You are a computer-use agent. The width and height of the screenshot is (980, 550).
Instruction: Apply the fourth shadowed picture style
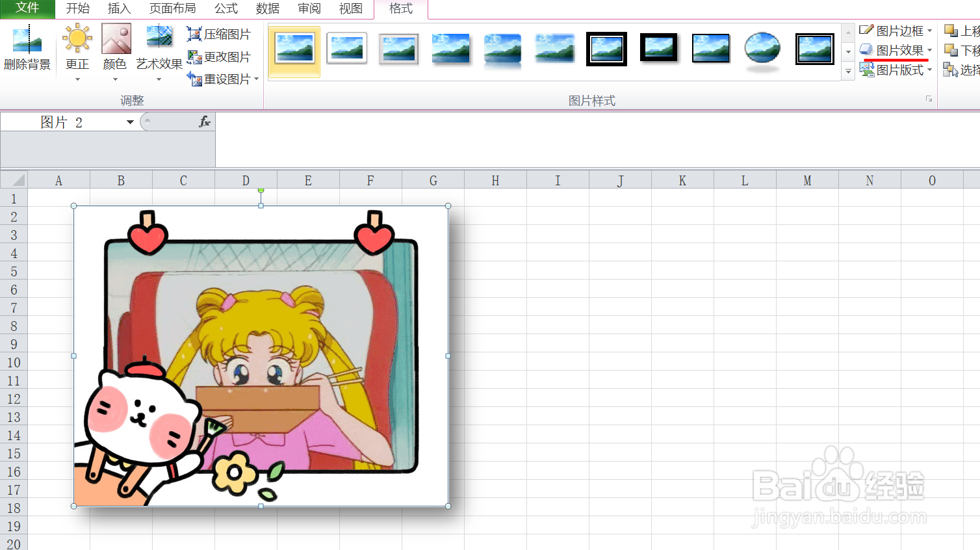pos(450,48)
